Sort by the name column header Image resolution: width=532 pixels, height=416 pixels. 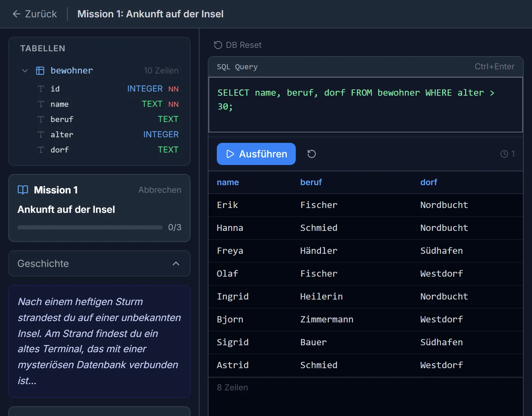[x=228, y=183]
